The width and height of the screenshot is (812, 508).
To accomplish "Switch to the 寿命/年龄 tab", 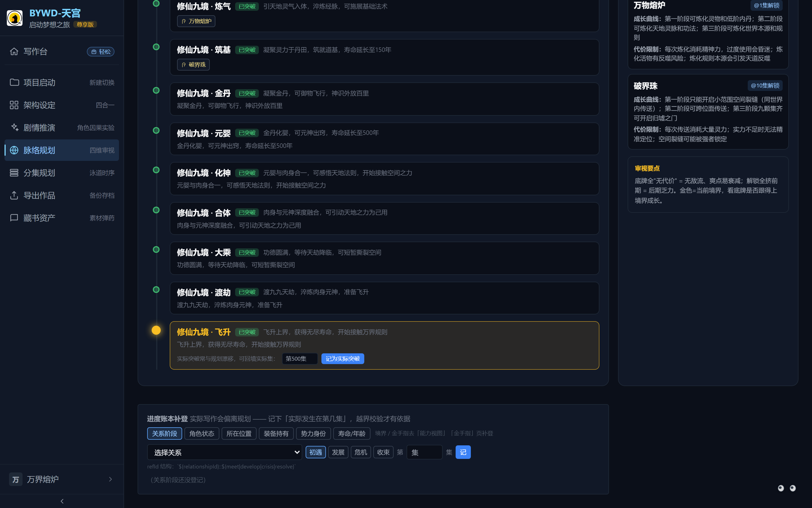I will tap(352, 433).
